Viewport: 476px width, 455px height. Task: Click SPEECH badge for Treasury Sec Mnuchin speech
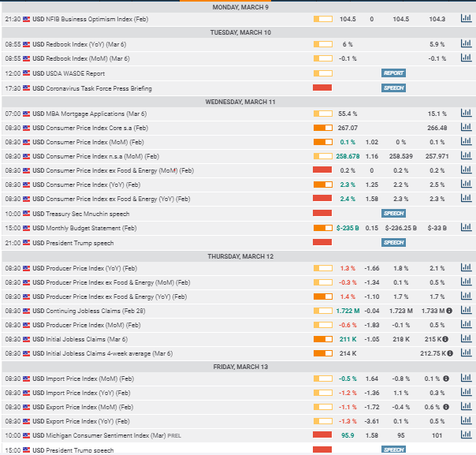click(x=393, y=213)
